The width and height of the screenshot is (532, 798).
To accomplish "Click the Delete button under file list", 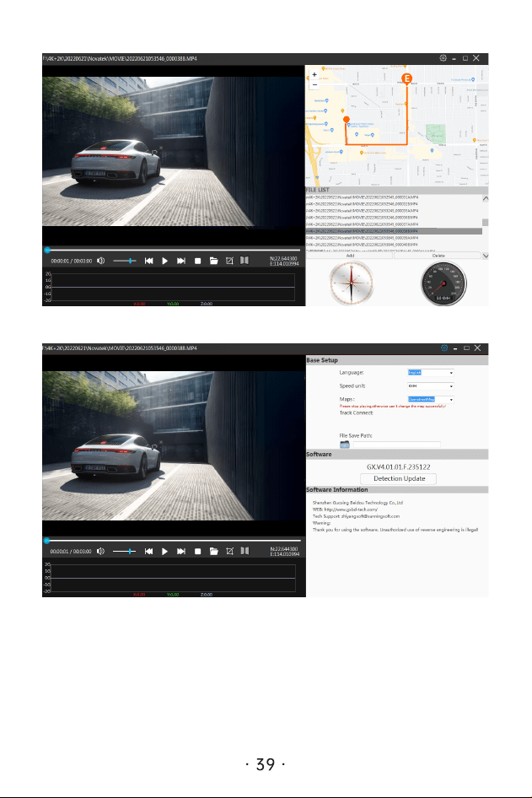I will (x=438, y=256).
